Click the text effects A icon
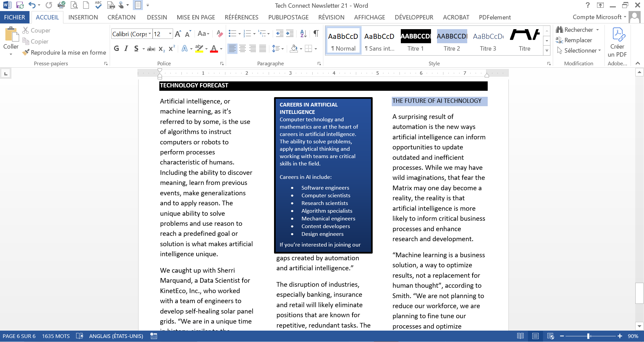644x342 pixels. tap(184, 49)
